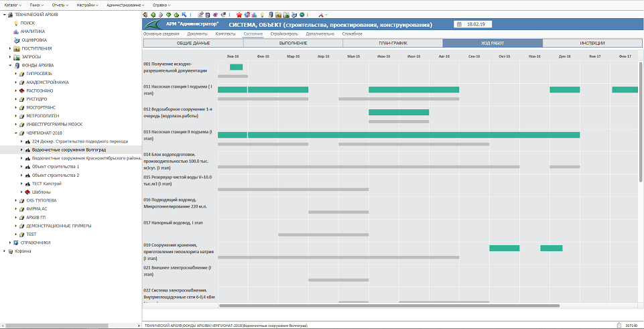Click the green down arrow toolbar icon

click(169, 14)
